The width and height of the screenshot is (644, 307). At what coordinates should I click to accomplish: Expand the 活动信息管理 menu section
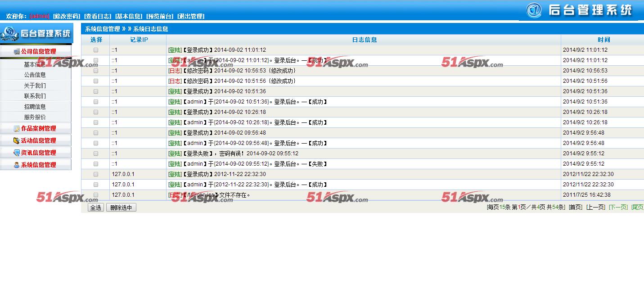pyautogui.click(x=36, y=141)
